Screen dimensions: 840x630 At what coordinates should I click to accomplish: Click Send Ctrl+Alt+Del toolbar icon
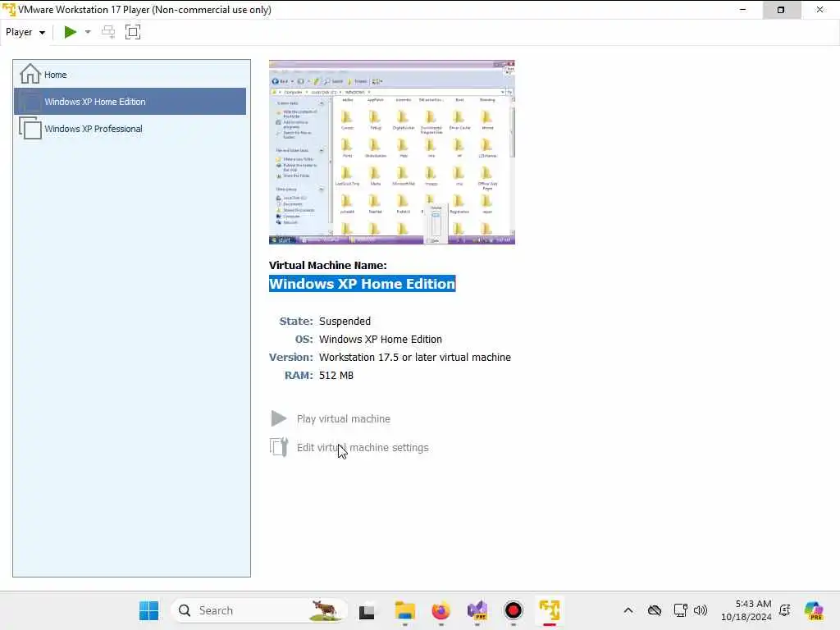click(x=108, y=32)
